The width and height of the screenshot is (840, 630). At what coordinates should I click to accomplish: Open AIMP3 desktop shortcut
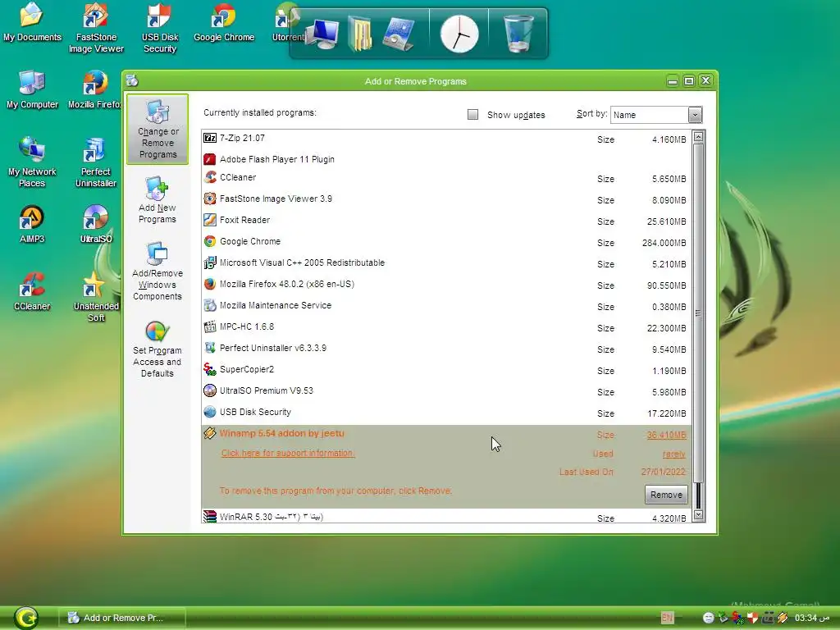pyautogui.click(x=32, y=225)
